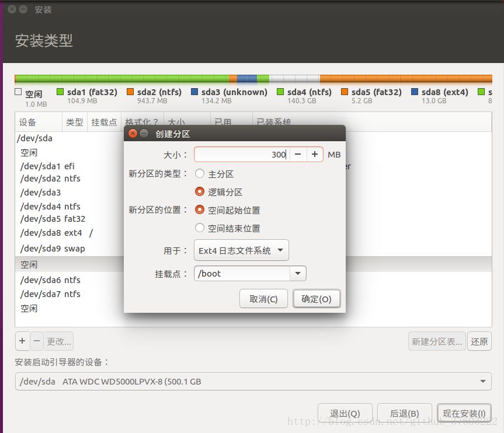Click 后退(B) back button
Image resolution: width=504 pixels, height=433 pixels.
click(x=404, y=413)
